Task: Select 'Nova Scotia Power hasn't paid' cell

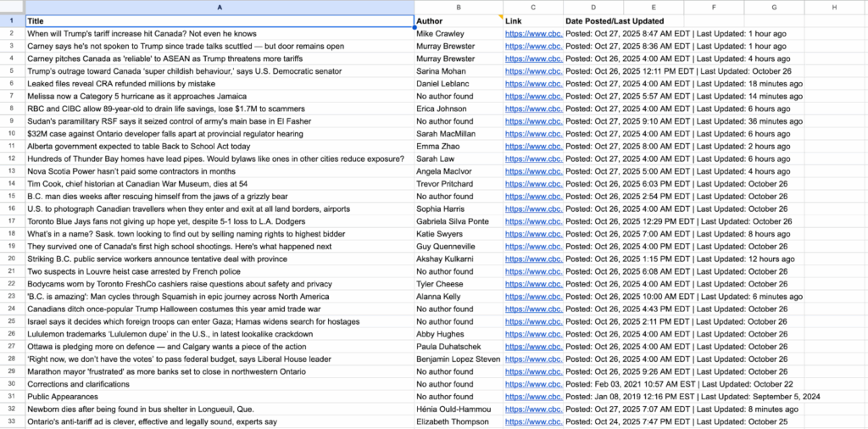Action: click(220, 171)
